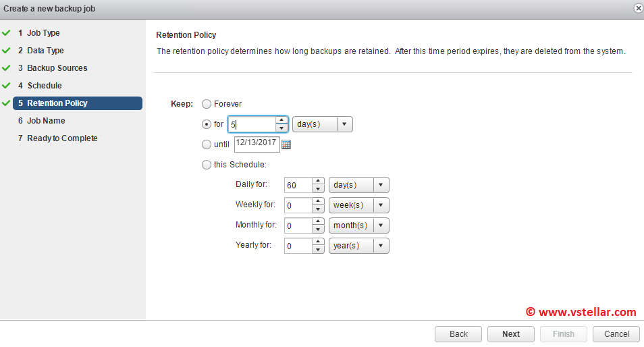
Task: Increment the Daily for spinner
Action: (318, 181)
